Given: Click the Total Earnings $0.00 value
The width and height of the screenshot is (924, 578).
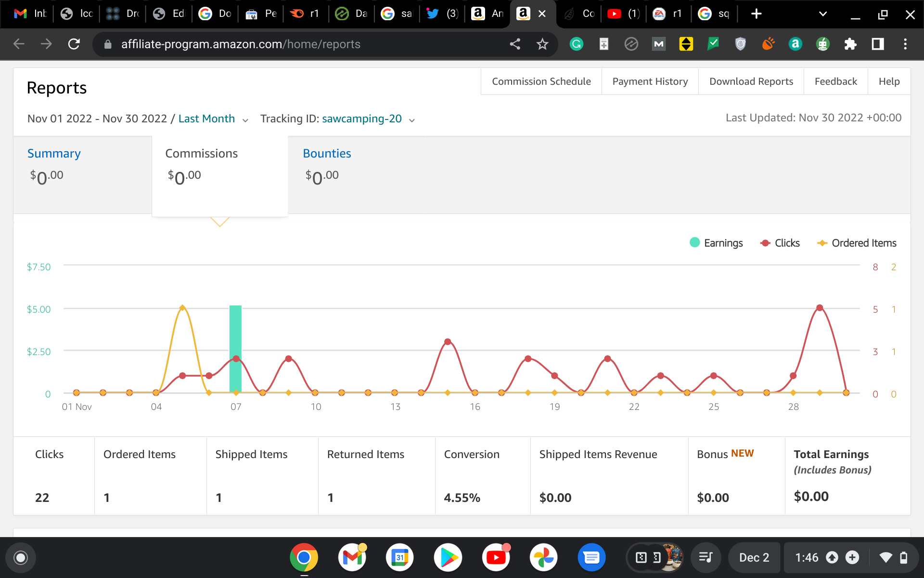Looking at the screenshot, I should pos(811,497).
